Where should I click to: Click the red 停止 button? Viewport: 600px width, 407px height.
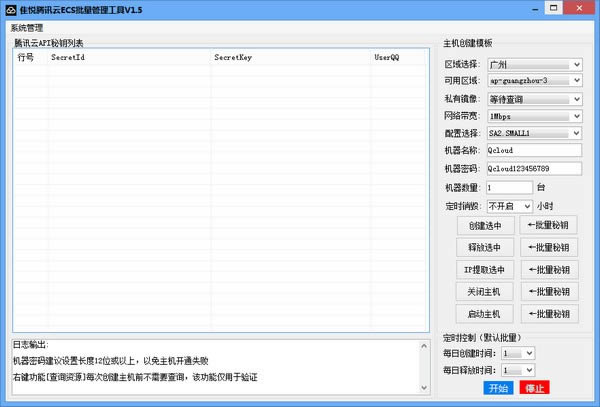click(535, 387)
